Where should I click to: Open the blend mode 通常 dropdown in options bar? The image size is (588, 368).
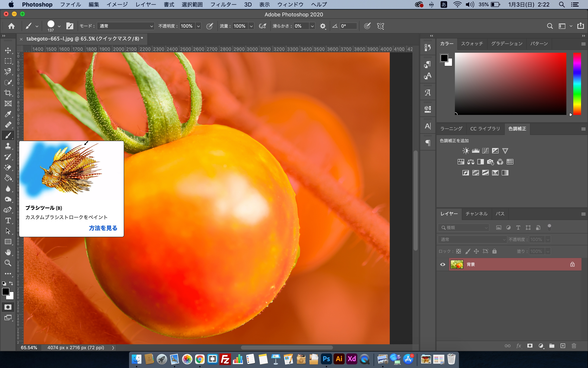(125, 26)
